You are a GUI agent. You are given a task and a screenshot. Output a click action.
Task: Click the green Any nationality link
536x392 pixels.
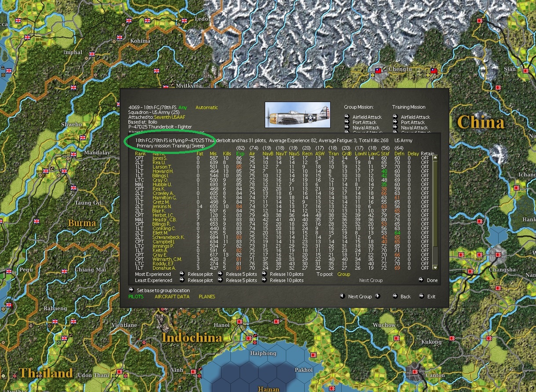(x=182, y=107)
